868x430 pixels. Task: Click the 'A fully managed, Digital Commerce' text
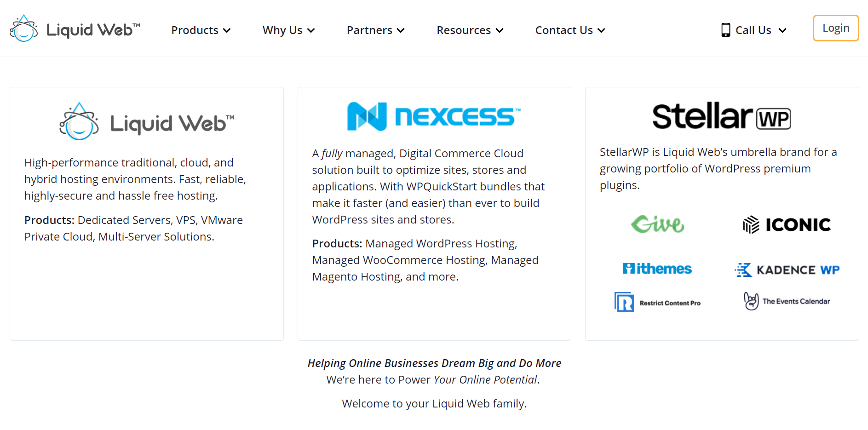click(x=428, y=186)
